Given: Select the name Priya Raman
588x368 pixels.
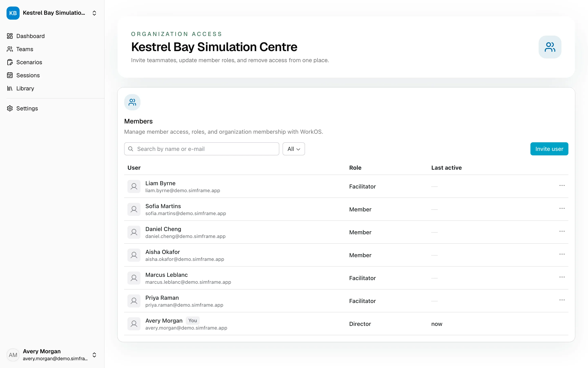Looking at the screenshot, I should 162,298.
